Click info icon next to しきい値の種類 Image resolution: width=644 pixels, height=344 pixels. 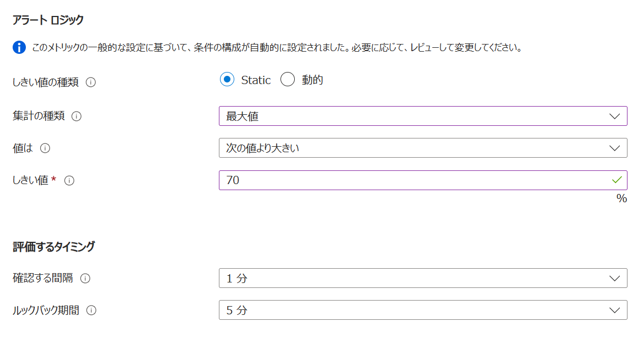click(91, 82)
